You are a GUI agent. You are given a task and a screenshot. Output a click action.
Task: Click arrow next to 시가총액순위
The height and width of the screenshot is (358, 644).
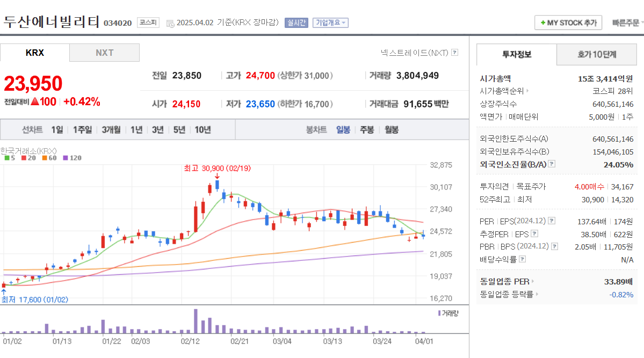[527, 91]
